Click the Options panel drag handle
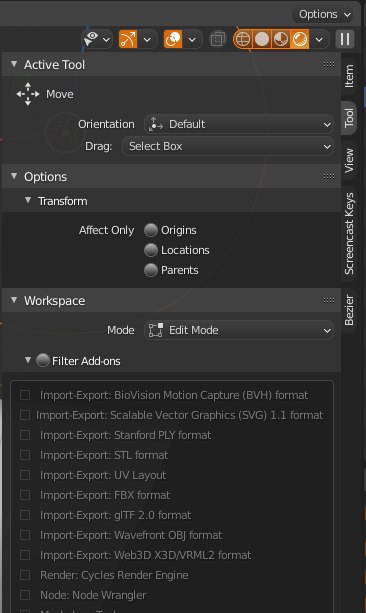Image resolution: width=366 pixels, height=613 pixels. 329,176
